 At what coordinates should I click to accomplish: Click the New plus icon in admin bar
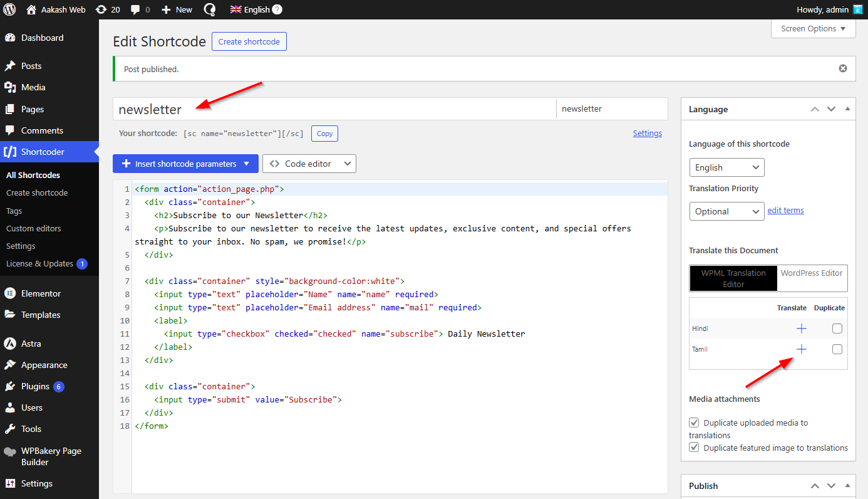click(x=166, y=9)
